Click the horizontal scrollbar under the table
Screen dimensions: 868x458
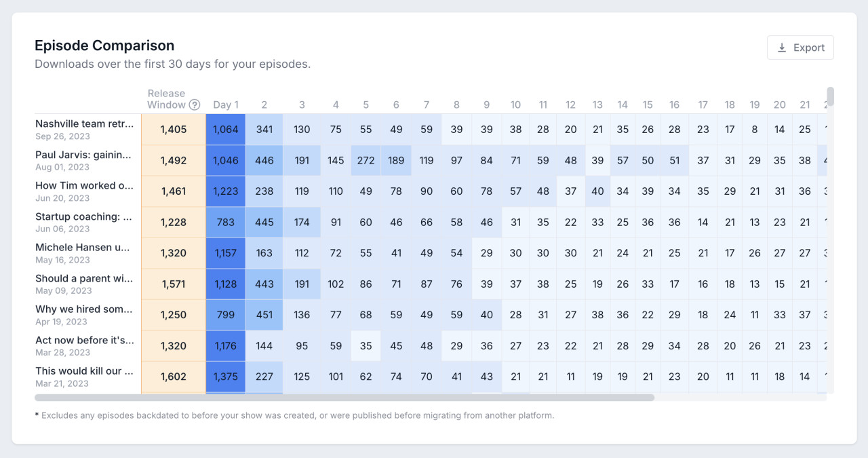[344, 398]
